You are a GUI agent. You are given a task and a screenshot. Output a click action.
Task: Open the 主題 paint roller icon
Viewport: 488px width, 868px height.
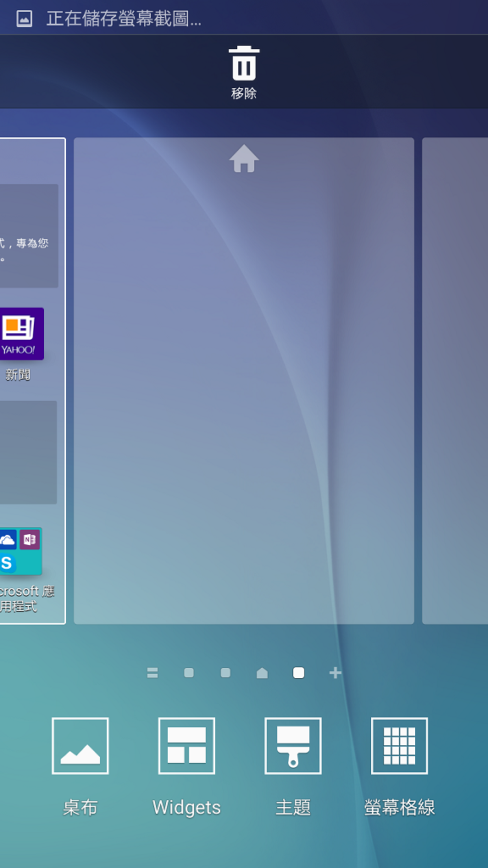[292, 746]
